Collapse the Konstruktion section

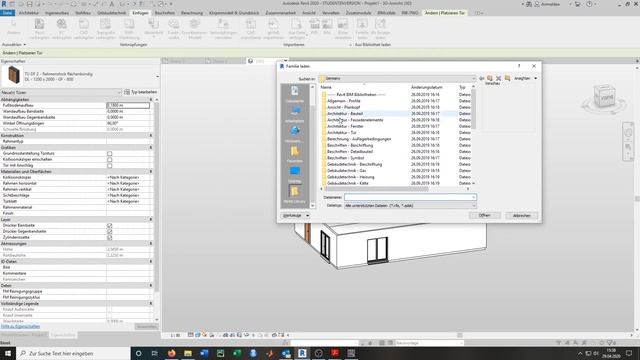pyautogui.click(x=151, y=136)
